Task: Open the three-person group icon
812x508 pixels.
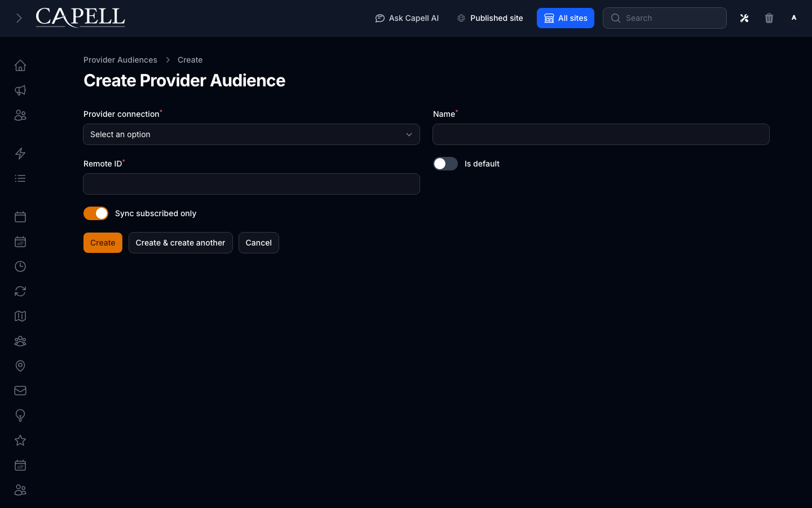Action: tap(20, 341)
